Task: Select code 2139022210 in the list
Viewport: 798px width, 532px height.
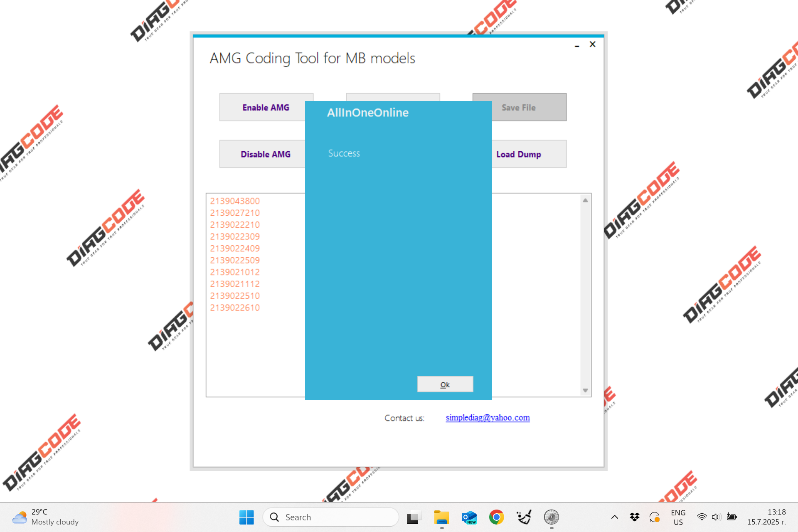Action: [x=235, y=225]
